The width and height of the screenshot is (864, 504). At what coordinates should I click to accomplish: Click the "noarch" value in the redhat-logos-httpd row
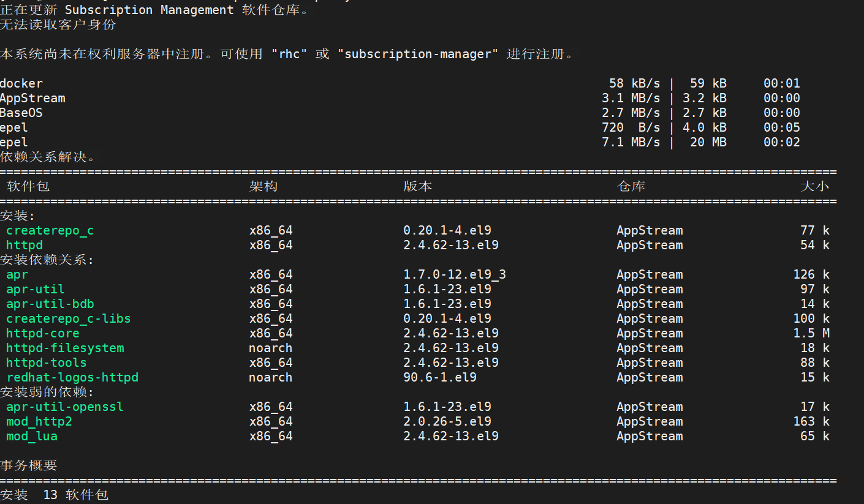pyautogui.click(x=271, y=378)
